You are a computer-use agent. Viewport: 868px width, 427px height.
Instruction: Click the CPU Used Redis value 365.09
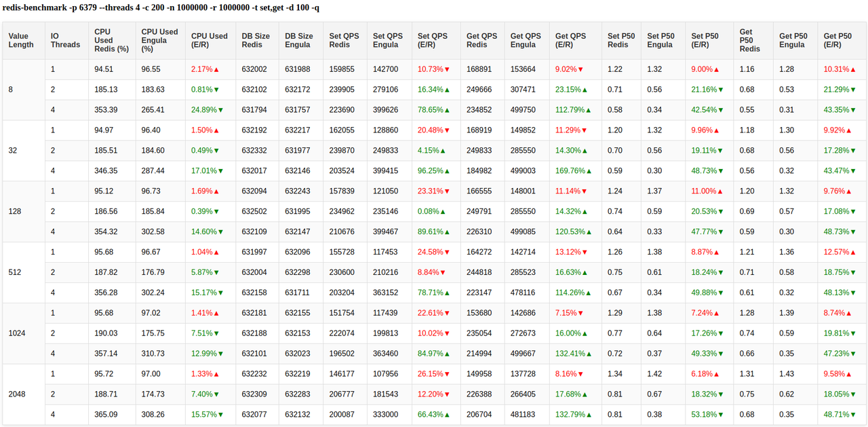106,415
